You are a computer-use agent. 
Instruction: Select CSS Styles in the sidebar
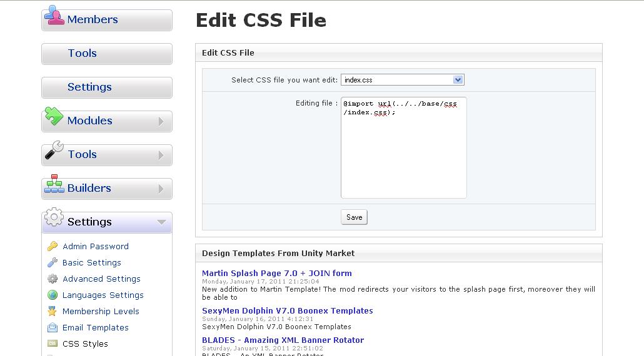(x=85, y=344)
